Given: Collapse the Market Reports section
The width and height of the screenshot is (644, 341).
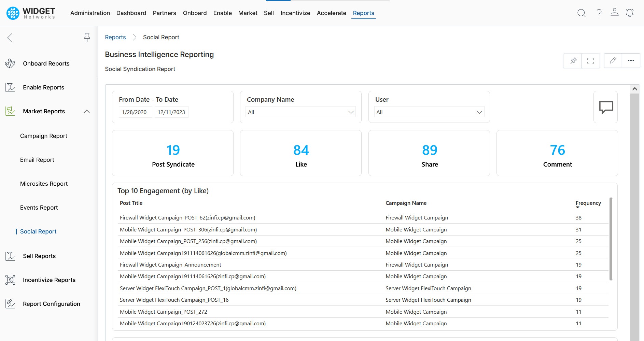Looking at the screenshot, I should pyautogui.click(x=87, y=111).
